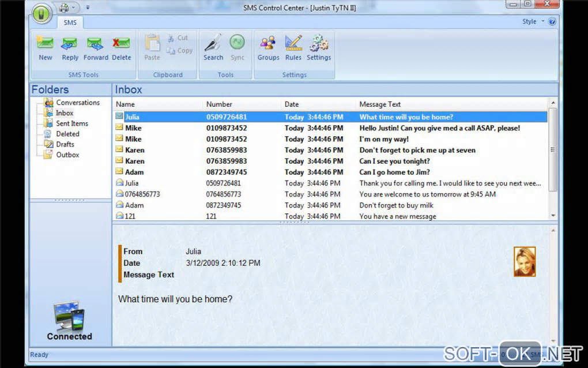Image resolution: width=588 pixels, height=368 pixels.
Task: Switch to the SMS ribbon tab
Action: click(x=70, y=22)
